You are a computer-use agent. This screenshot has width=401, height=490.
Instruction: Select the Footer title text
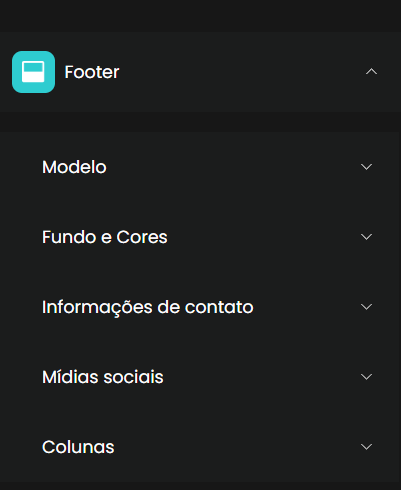[x=92, y=72]
